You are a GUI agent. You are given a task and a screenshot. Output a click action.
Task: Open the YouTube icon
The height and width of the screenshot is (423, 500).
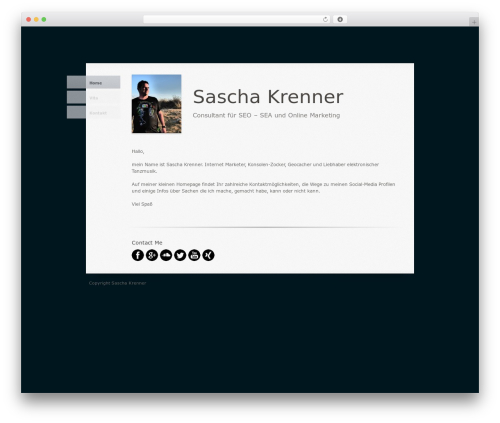point(194,255)
